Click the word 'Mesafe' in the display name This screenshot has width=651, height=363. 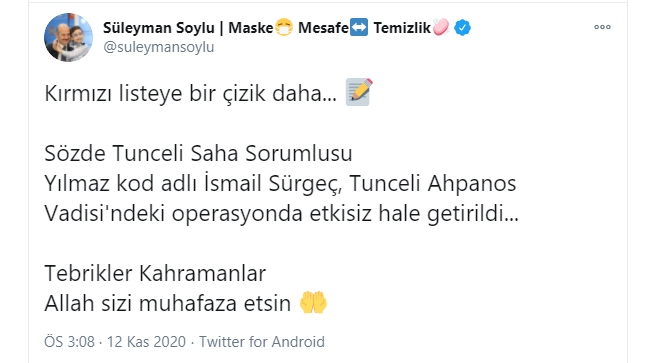[323, 28]
